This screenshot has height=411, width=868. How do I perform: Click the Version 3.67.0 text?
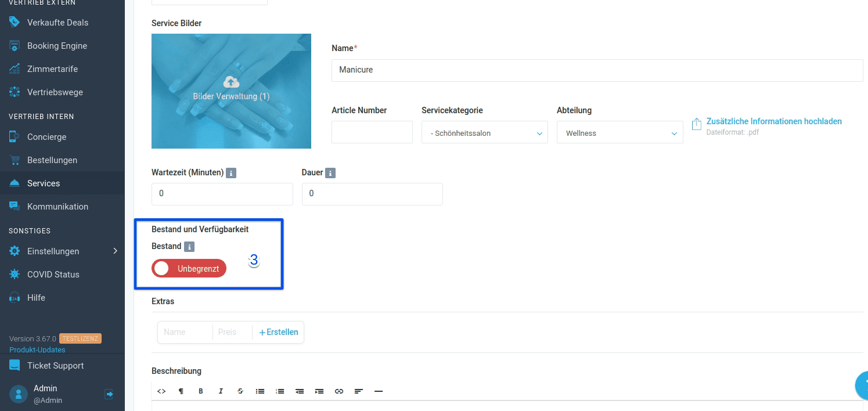(33, 338)
